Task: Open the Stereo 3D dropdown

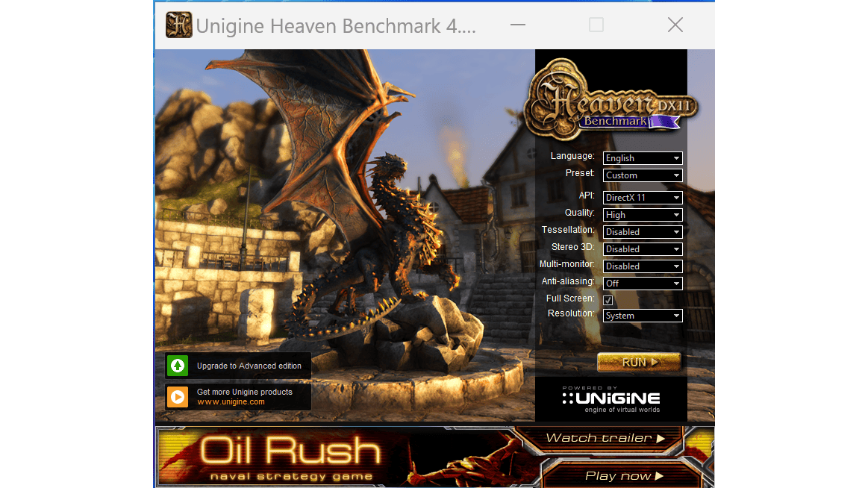Action: tap(642, 249)
